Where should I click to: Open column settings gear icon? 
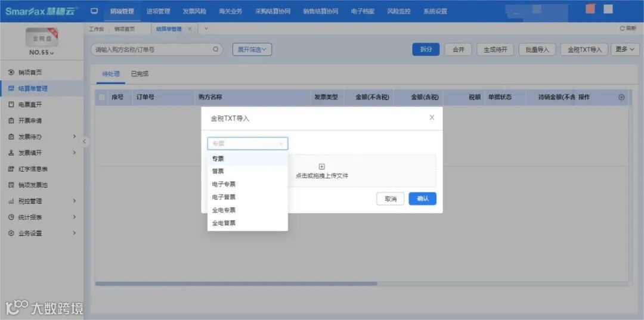[x=621, y=97]
